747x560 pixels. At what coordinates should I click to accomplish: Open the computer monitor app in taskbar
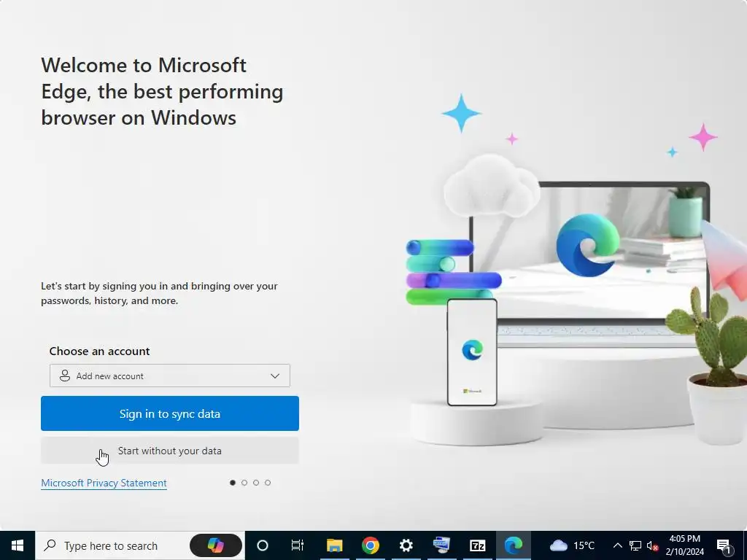441,545
